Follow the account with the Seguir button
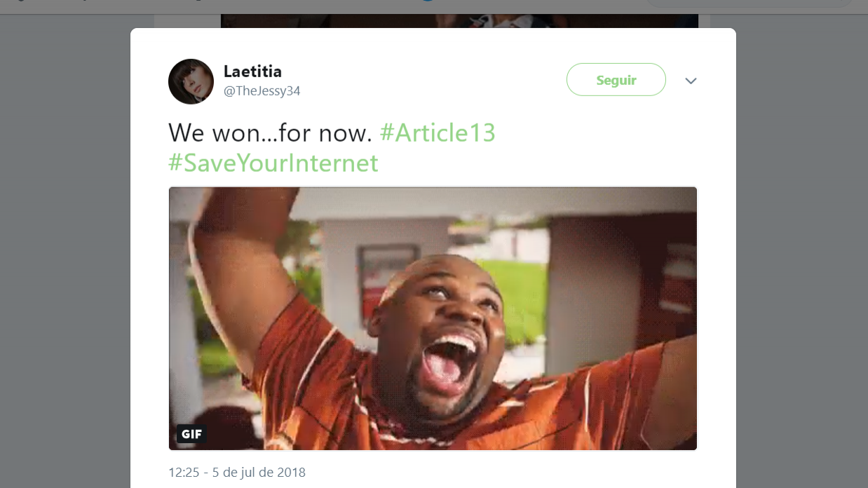Screen dimensions: 868x488 616,80
